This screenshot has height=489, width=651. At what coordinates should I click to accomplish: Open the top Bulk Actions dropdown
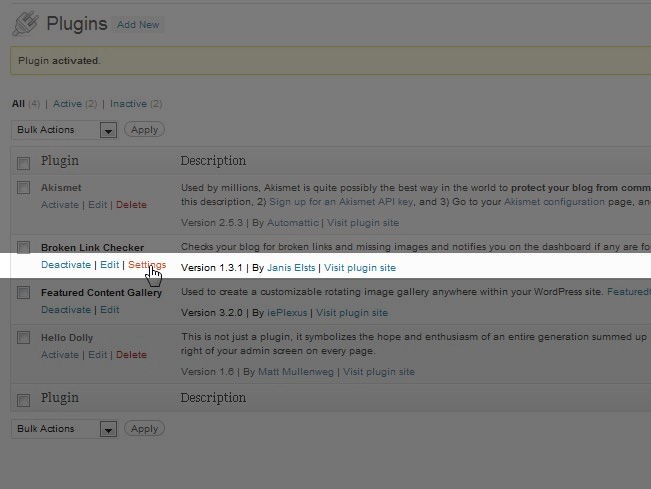pos(65,130)
